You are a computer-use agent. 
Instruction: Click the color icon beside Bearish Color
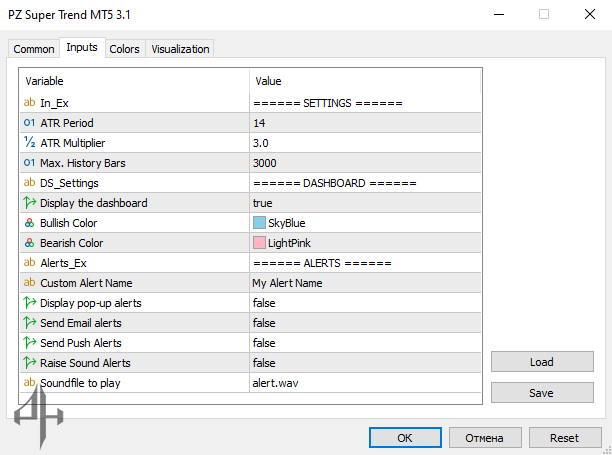(x=29, y=243)
